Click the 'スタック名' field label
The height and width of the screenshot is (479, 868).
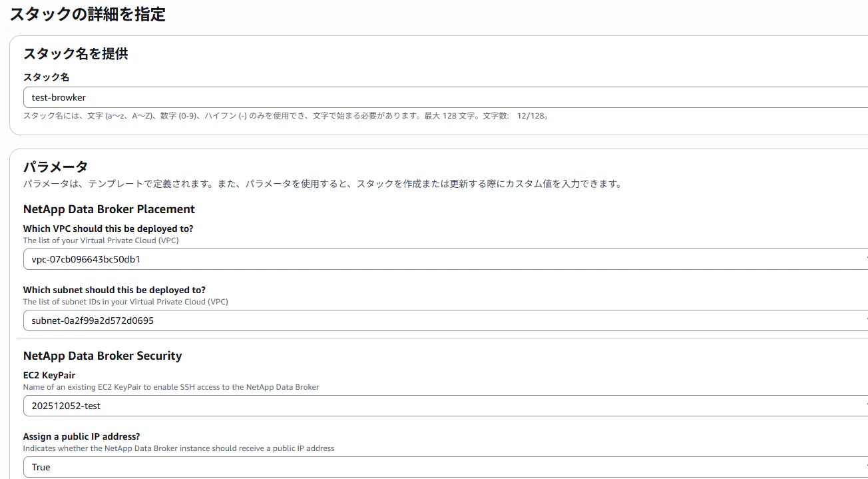[x=47, y=77]
